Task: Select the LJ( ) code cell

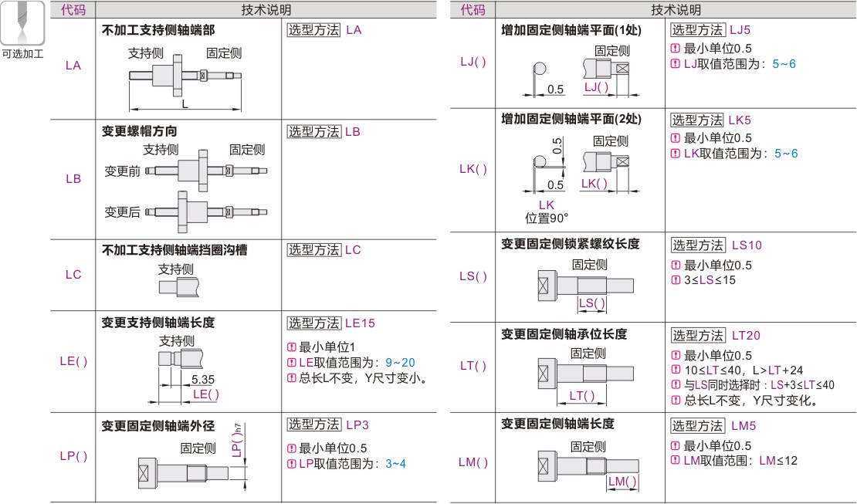Action: (473, 62)
